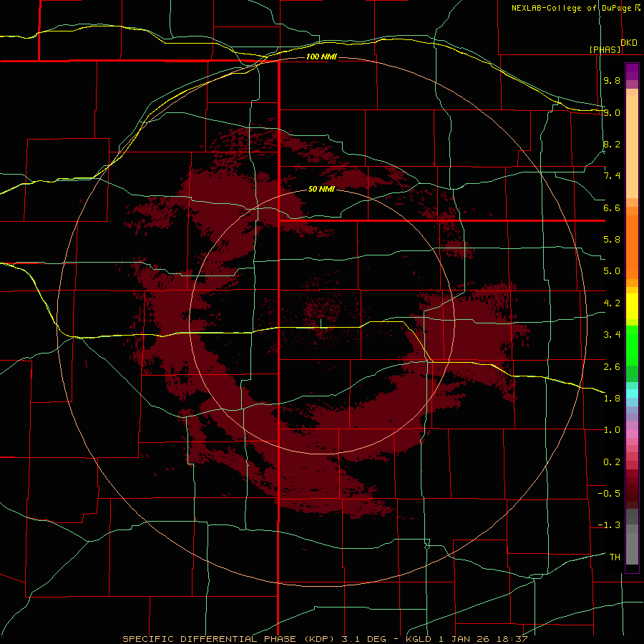Click the 18:37 timestamp in the footer
Screen dimensions: 644x644
click(514, 639)
